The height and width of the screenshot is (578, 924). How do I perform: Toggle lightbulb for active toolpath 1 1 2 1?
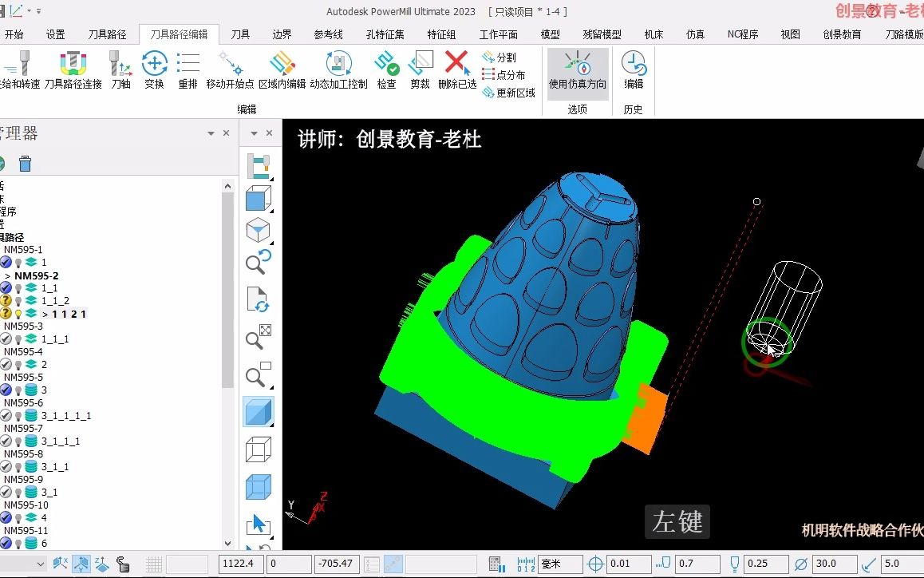tap(18, 314)
